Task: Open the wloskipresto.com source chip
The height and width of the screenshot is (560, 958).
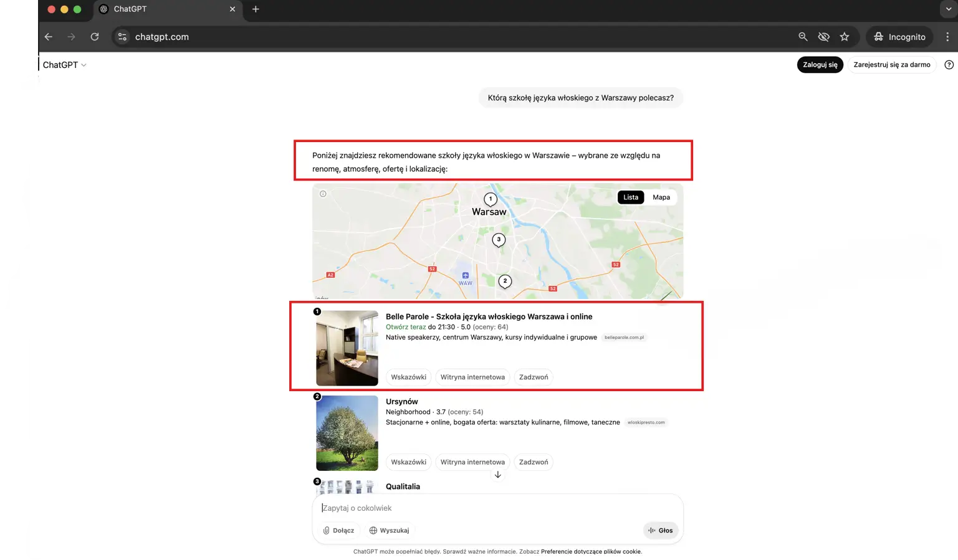Action: tap(646, 422)
